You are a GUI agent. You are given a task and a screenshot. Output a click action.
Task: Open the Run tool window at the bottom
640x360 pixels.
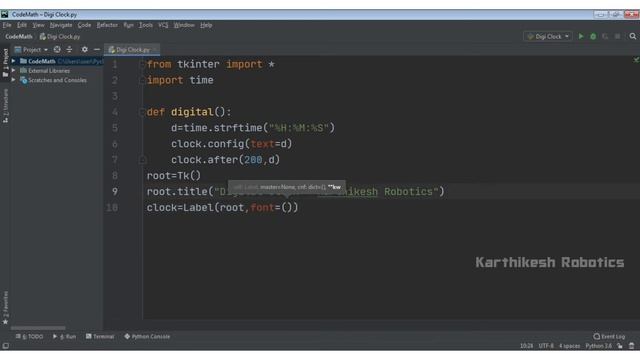(64, 336)
